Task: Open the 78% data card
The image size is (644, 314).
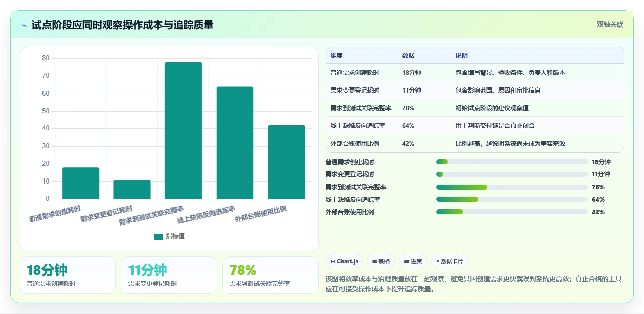Action: coord(270,275)
